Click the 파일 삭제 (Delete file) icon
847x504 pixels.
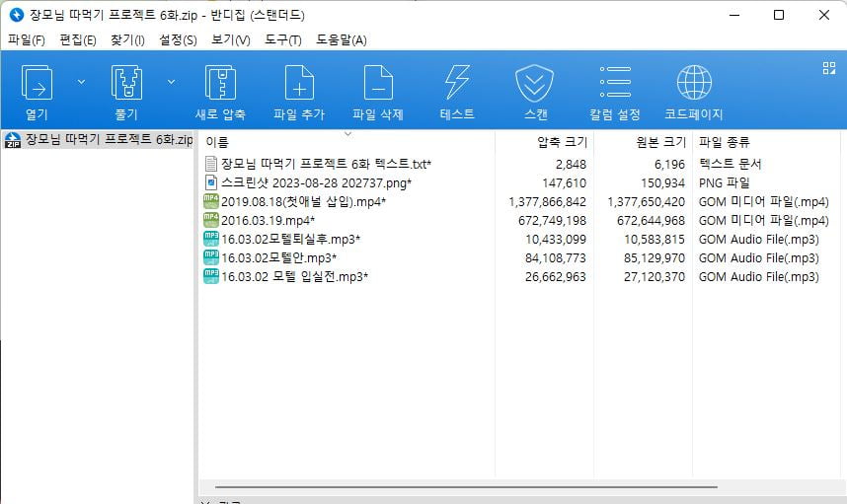coord(378,83)
